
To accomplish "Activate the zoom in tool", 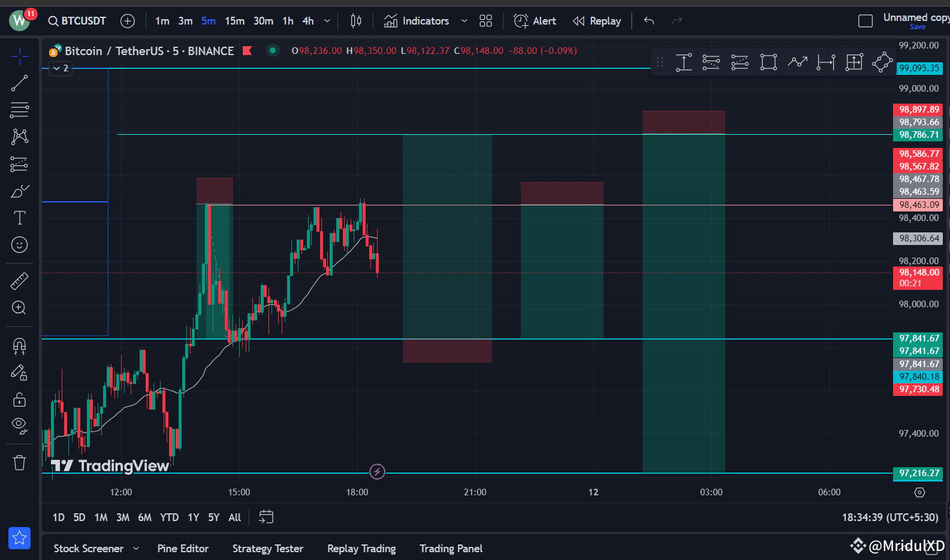I will 19,308.
